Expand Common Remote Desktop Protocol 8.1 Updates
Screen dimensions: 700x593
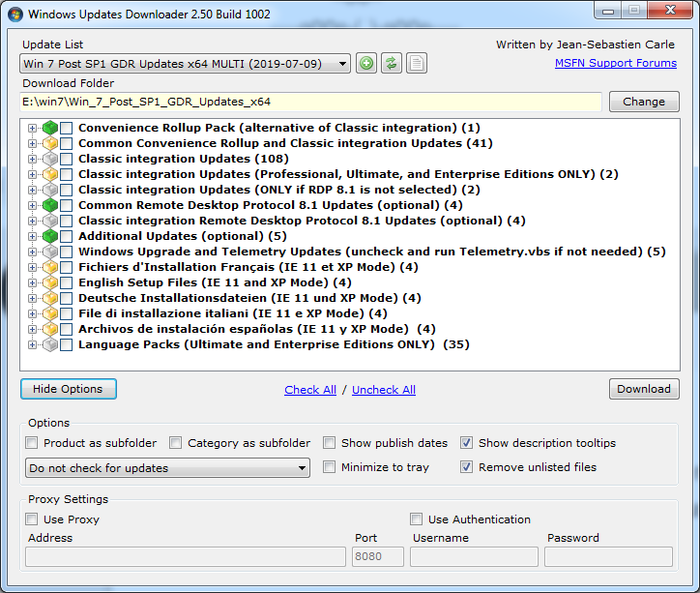coord(33,205)
